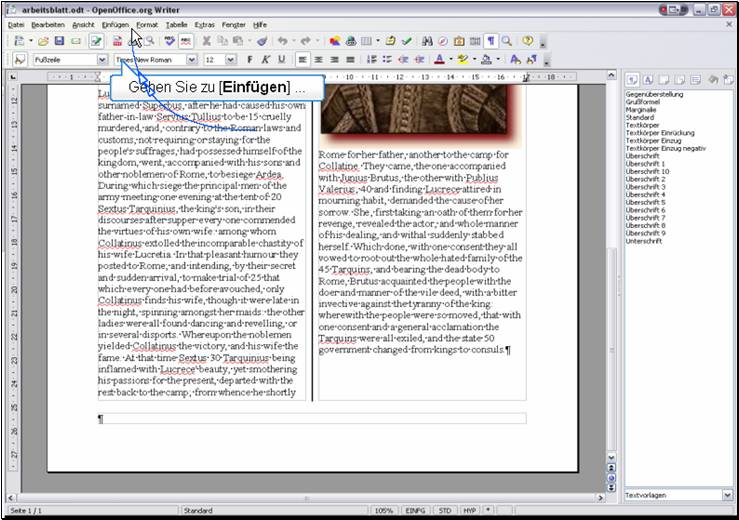Toggle underline formatting
The width and height of the screenshot is (739, 520).
pos(280,60)
